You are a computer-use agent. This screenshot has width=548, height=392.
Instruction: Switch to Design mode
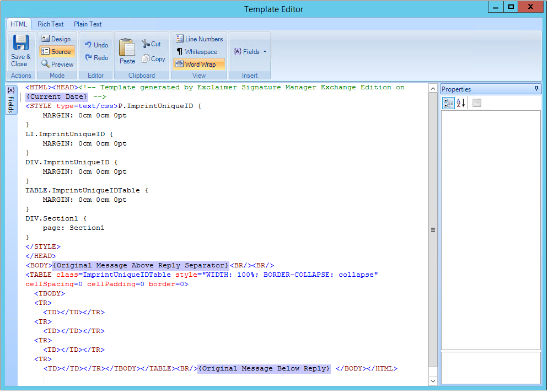coord(56,39)
